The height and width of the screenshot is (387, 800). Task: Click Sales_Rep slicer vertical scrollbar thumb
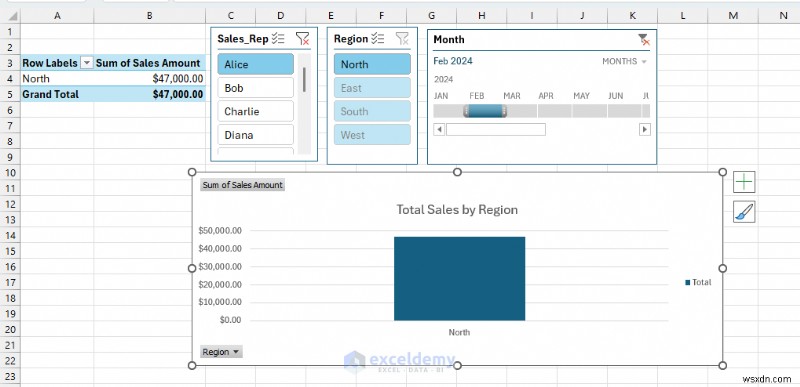[304, 80]
